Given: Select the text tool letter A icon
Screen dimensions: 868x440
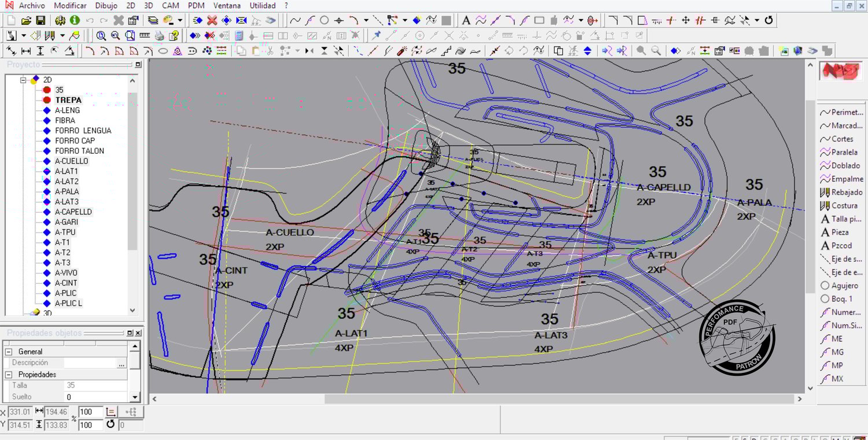Looking at the screenshot, I should (466, 20).
